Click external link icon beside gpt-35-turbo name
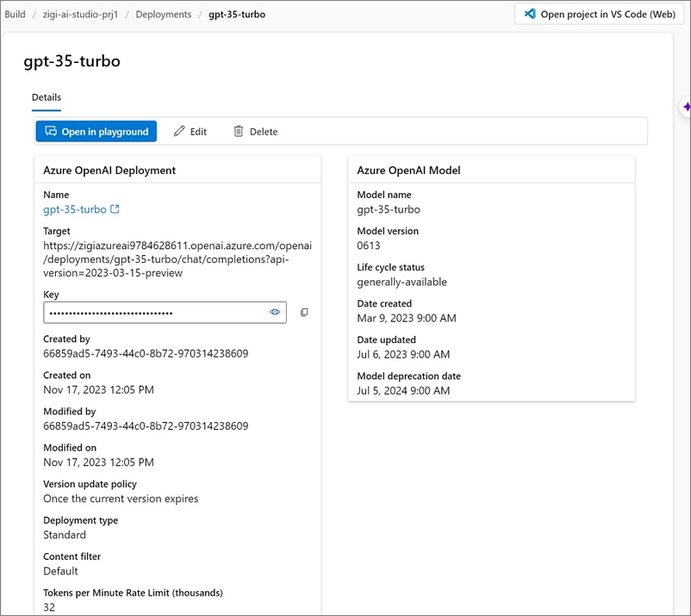The height and width of the screenshot is (616, 691). [x=115, y=208]
